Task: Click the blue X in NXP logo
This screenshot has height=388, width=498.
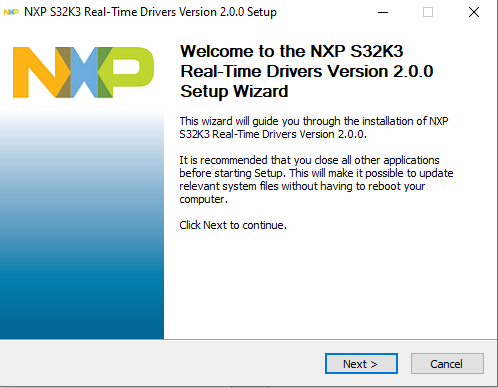Action: pos(85,72)
